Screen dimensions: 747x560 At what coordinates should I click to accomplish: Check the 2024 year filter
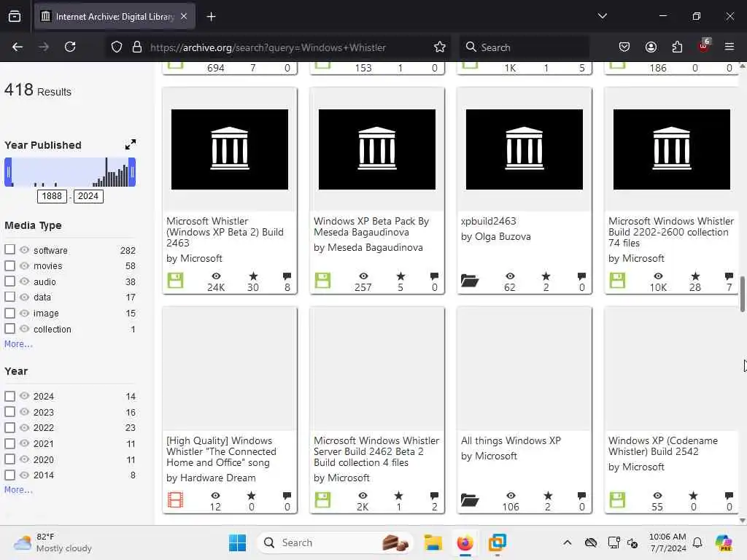coord(9,396)
